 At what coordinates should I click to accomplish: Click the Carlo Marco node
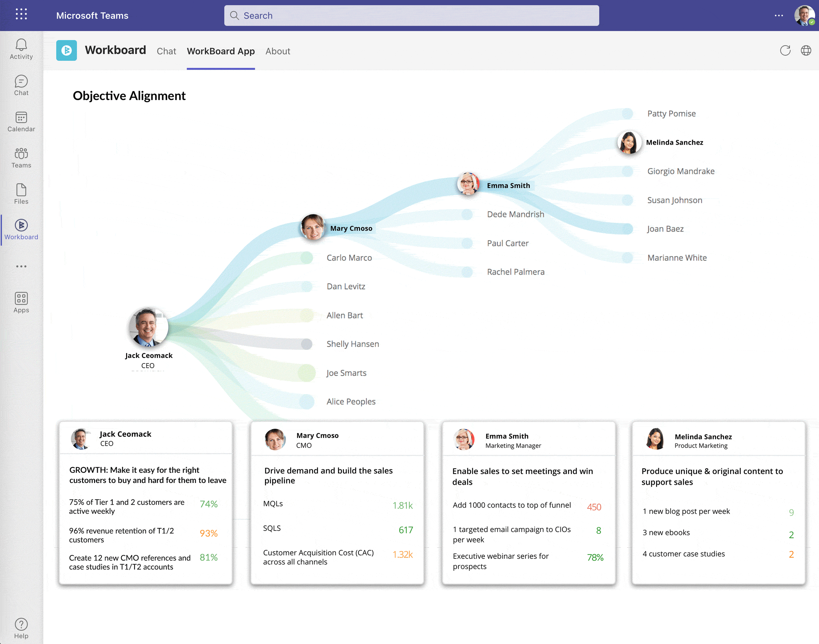307,258
